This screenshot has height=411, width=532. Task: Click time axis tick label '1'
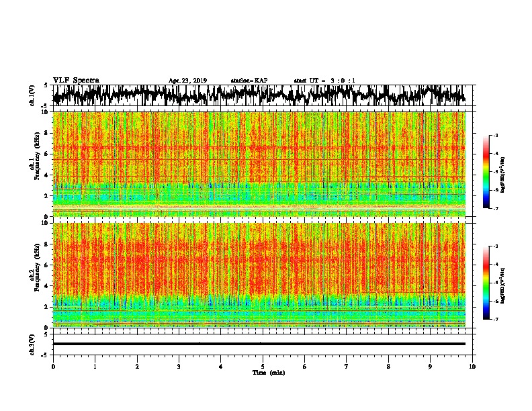(95, 367)
